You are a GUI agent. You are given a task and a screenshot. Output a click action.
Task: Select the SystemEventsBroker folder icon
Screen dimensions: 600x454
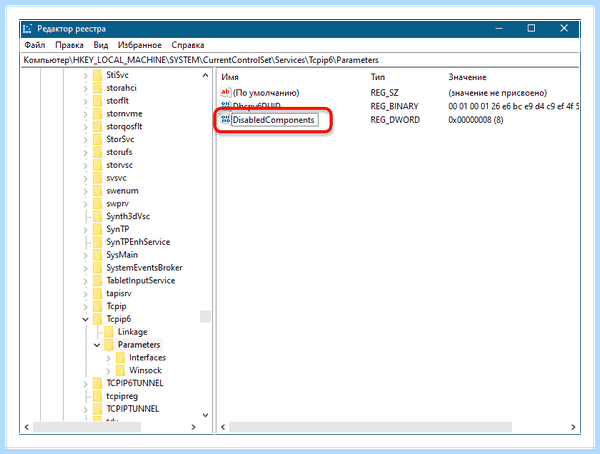click(x=98, y=268)
